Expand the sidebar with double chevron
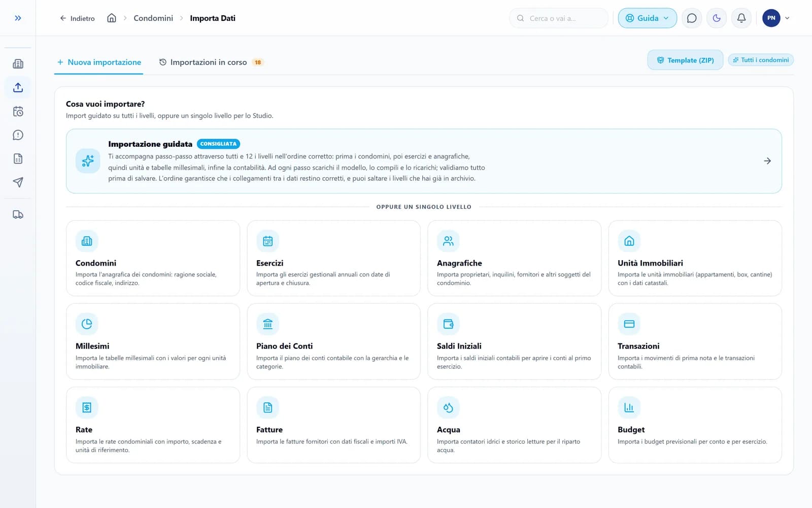Screen dimensions: 812x508 point(18,18)
